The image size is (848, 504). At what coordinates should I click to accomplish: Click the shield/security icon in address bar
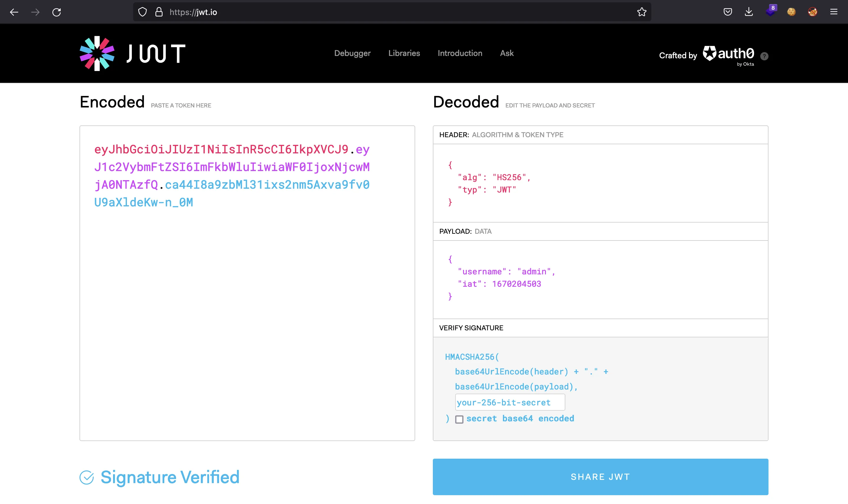(142, 11)
